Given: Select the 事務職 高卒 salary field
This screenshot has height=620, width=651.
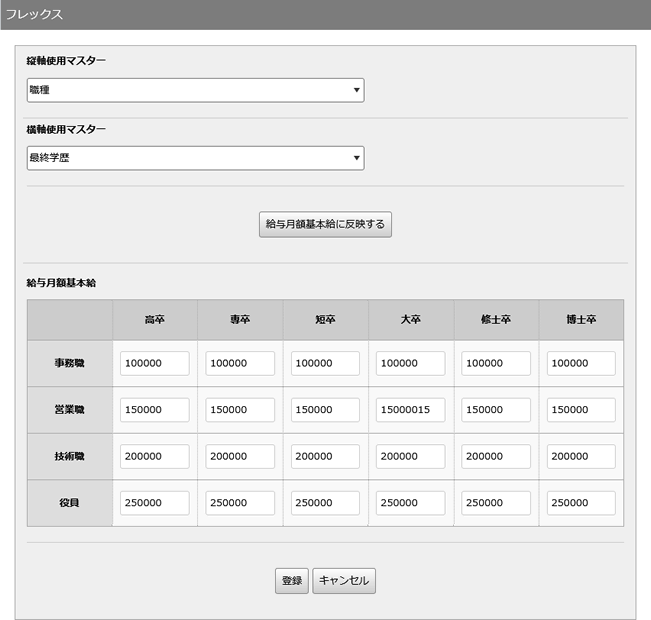Looking at the screenshot, I should 154,363.
